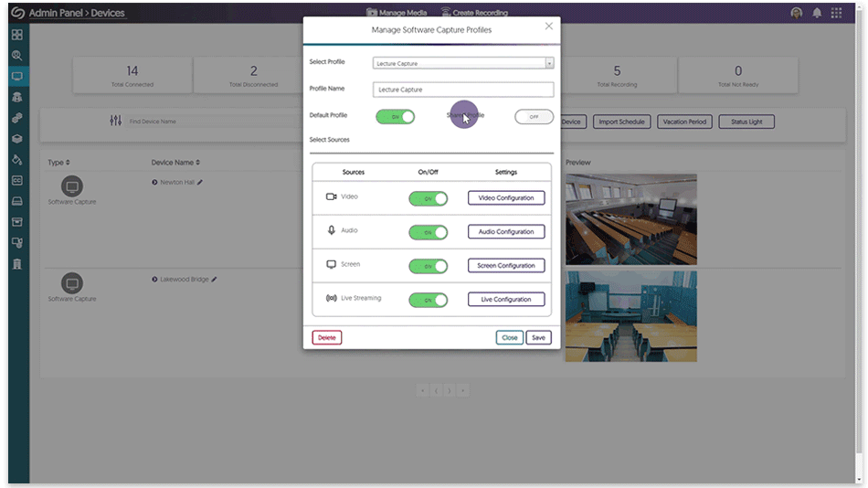Image resolution: width=868 pixels, height=488 pixels.
Task: Expand the Newton Hall device row arrow
Action: tap(154, 182)
